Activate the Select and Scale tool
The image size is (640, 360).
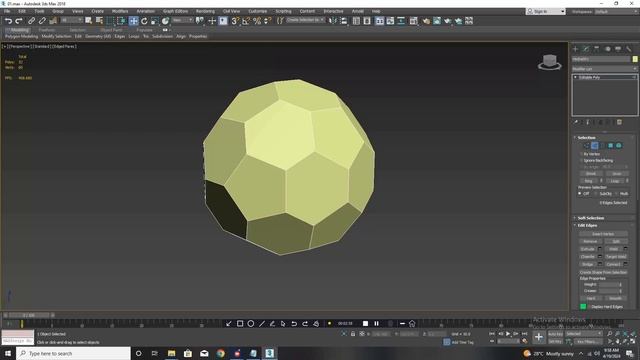tap(155, 21)
